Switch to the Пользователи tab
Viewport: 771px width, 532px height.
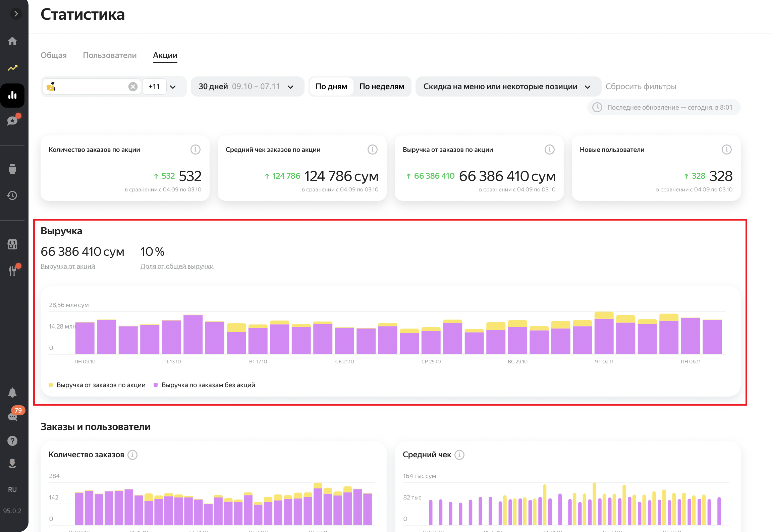tap(110, 55)
